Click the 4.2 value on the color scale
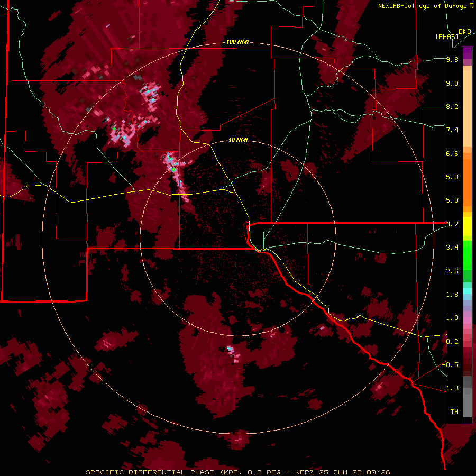The width and height of the screenshot is (476, 476). point(452,224)
